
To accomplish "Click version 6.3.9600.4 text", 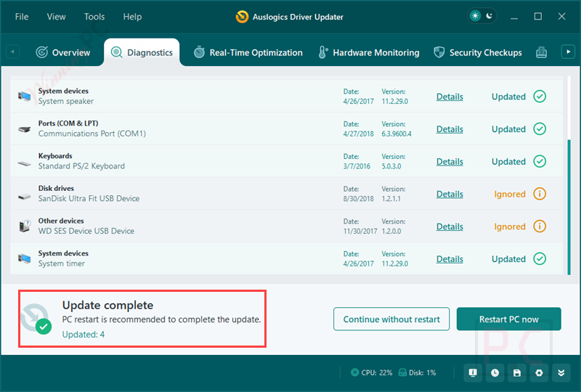I will (x=397, y=134).
